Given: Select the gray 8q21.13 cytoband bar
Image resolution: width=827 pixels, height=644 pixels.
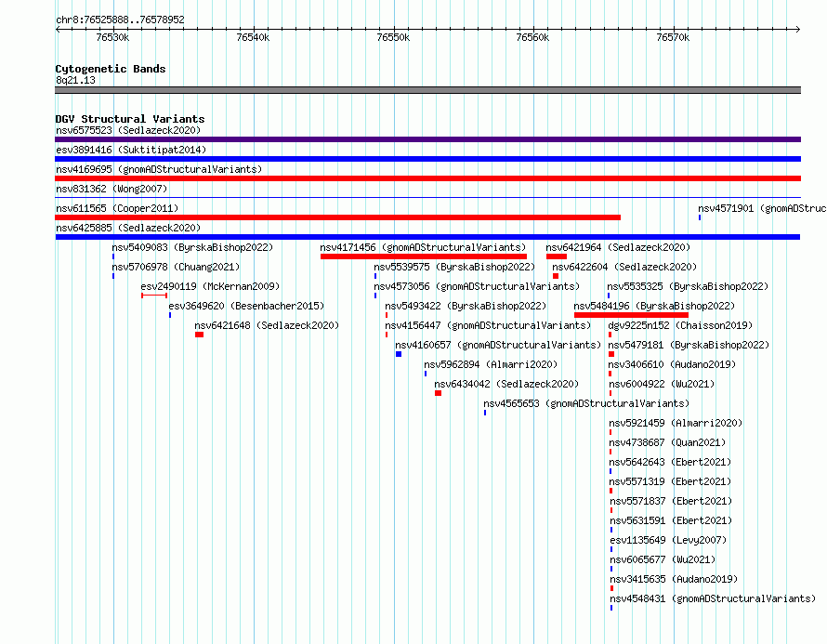Looking at the screenshot, I should click(x=427, y=90).
